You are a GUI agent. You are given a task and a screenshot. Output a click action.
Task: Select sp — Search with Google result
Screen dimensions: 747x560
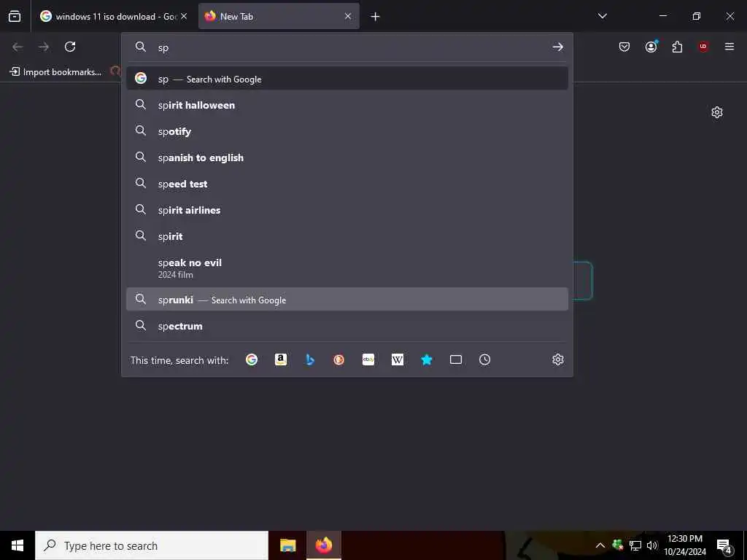(x=347, y=79)
